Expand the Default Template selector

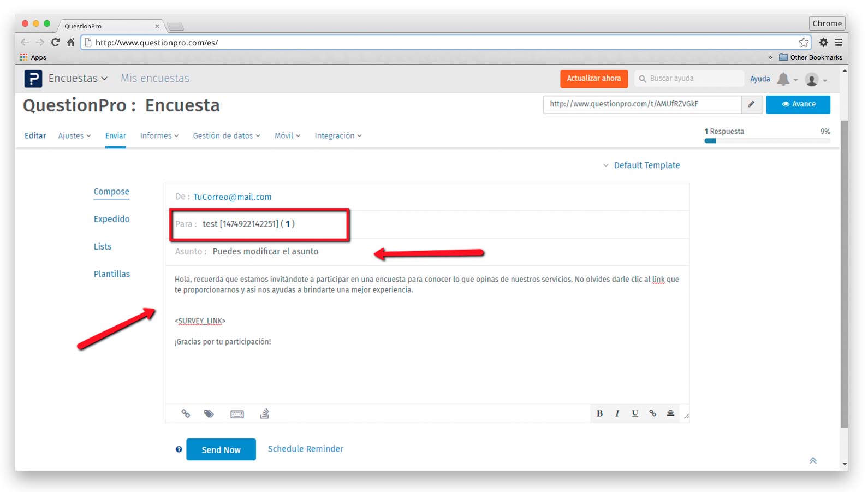(641, 165)
